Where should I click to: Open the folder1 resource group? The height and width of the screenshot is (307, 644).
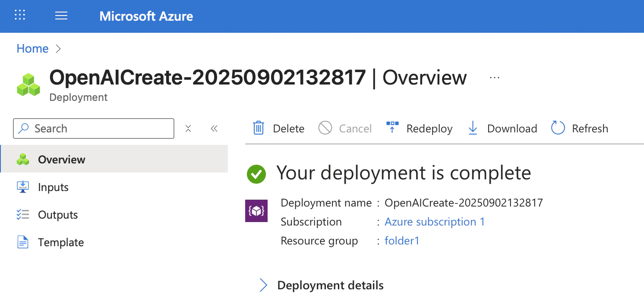[x=402, y=241]
